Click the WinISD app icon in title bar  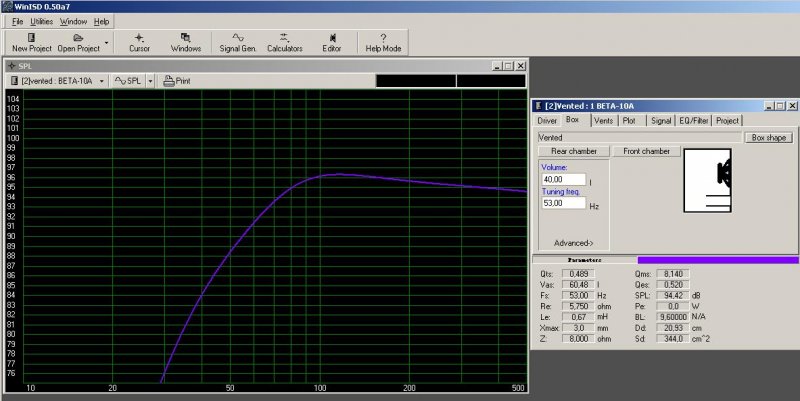[7, 7]
